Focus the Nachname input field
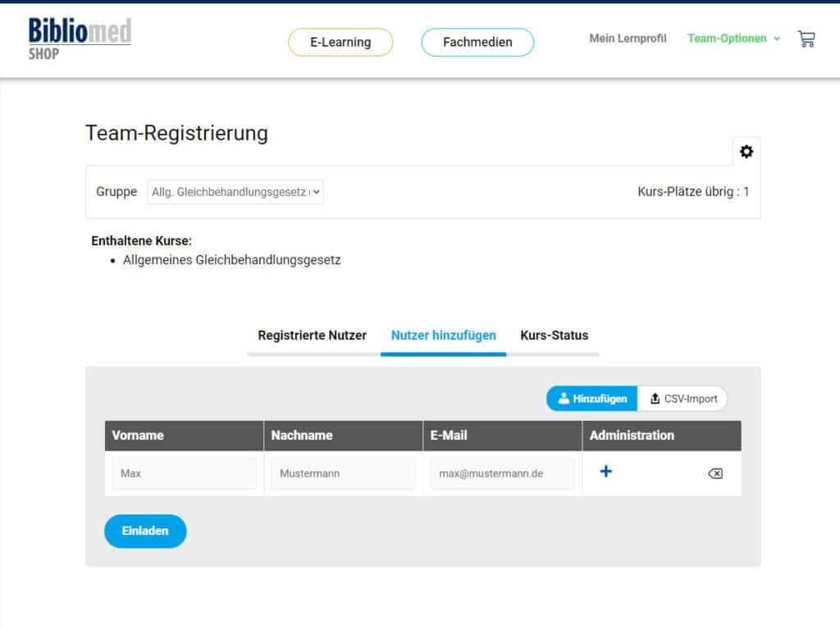Viewport: 840px width, 630px height. tap(343, 473)
